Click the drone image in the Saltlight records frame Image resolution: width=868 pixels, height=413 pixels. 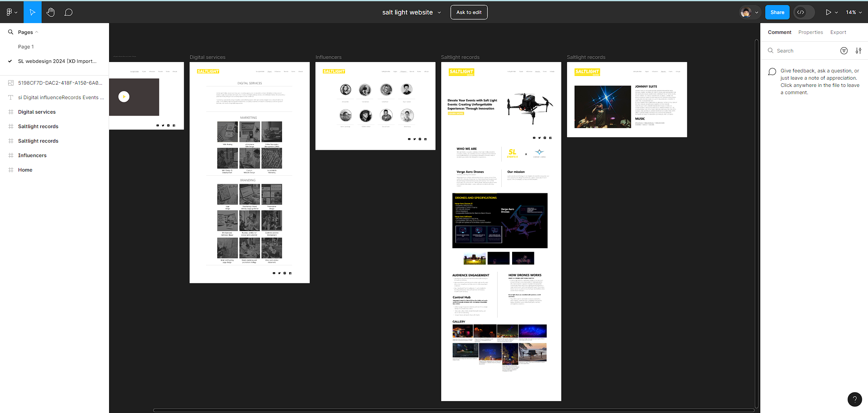[530, 108]
